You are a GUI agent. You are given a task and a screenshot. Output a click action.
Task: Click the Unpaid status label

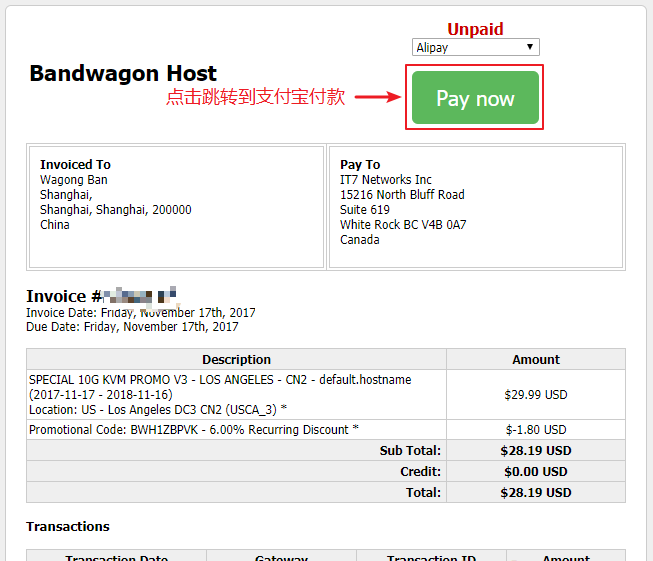click(x=475, y=29)
